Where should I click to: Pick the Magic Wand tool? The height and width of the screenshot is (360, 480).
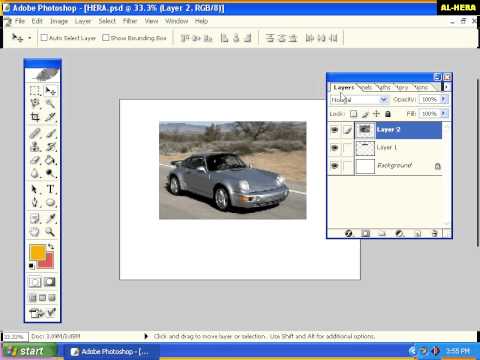point(50,104)
